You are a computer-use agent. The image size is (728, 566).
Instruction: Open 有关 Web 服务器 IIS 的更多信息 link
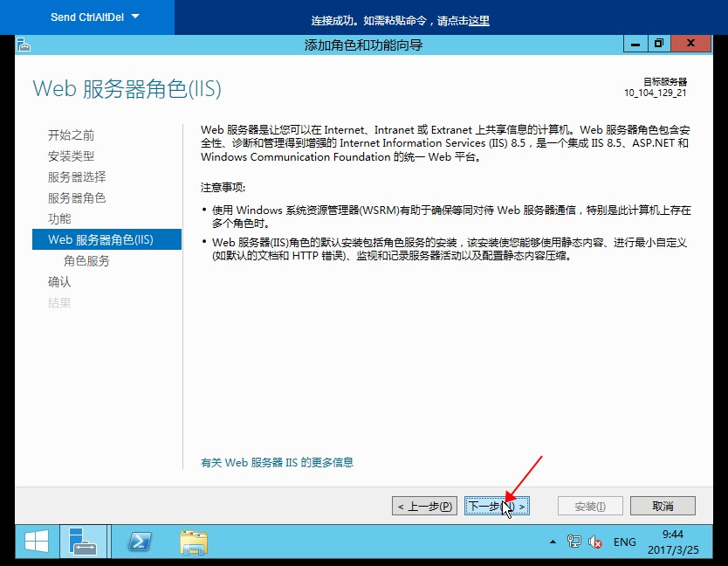[277, 462]
